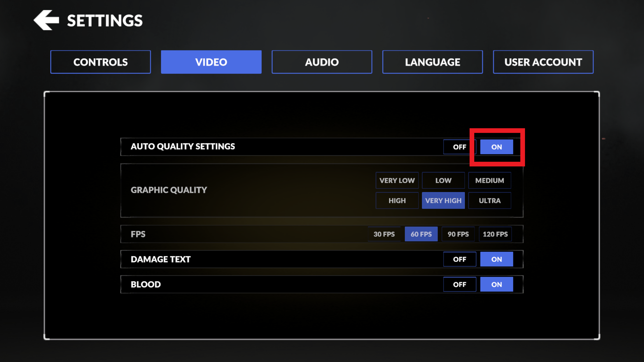
Task: Click the Blood label
Action: point(146,284)
